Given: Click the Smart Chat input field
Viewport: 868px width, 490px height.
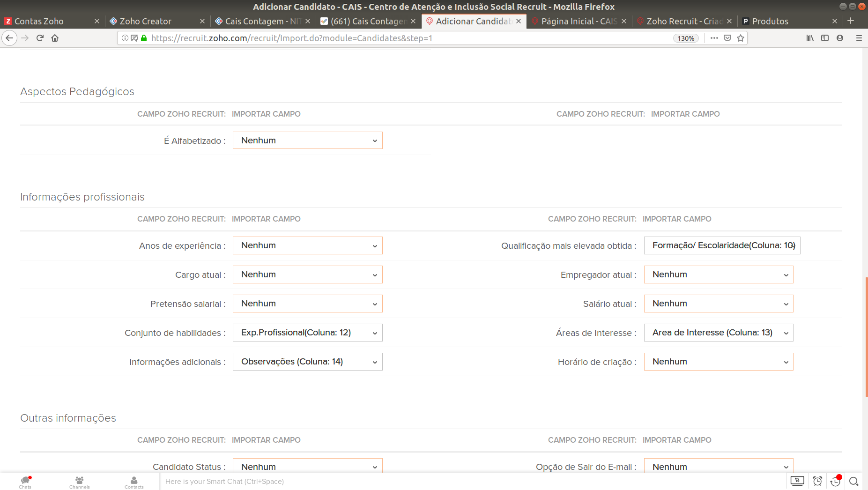Looking at the screenshot, I should [472, 482].
